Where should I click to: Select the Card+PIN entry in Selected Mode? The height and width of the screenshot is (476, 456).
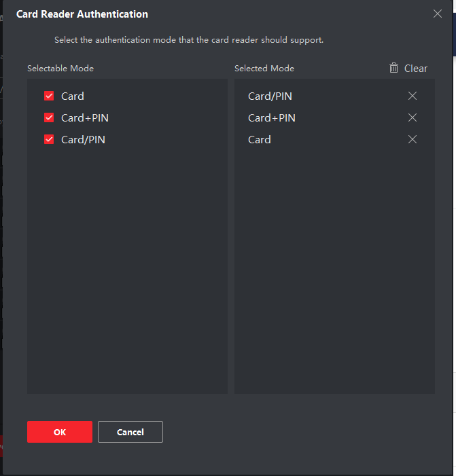(x=272, y=118)
